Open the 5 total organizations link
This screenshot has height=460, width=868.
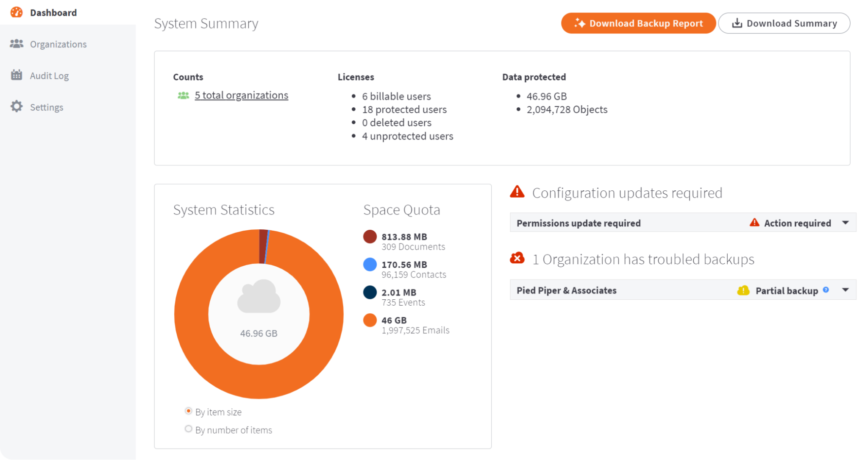point(241,95)
